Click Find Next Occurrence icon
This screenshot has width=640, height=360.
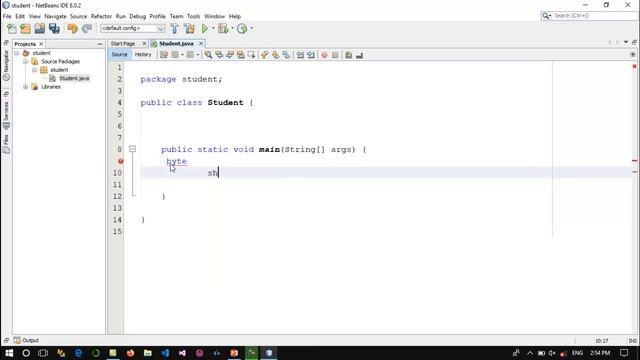[x=230, y=55]
